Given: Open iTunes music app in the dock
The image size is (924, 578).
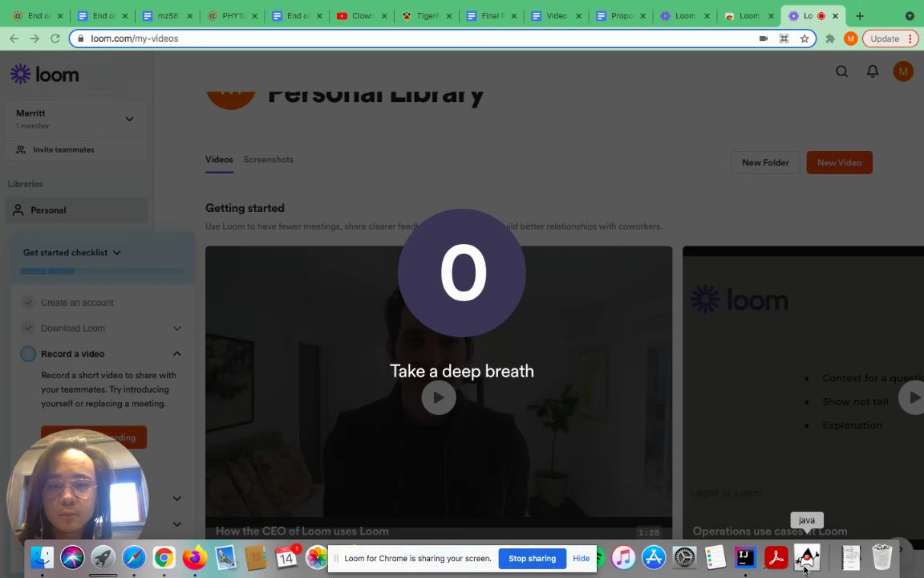Looking at the screenshot, I should (623, 557).
